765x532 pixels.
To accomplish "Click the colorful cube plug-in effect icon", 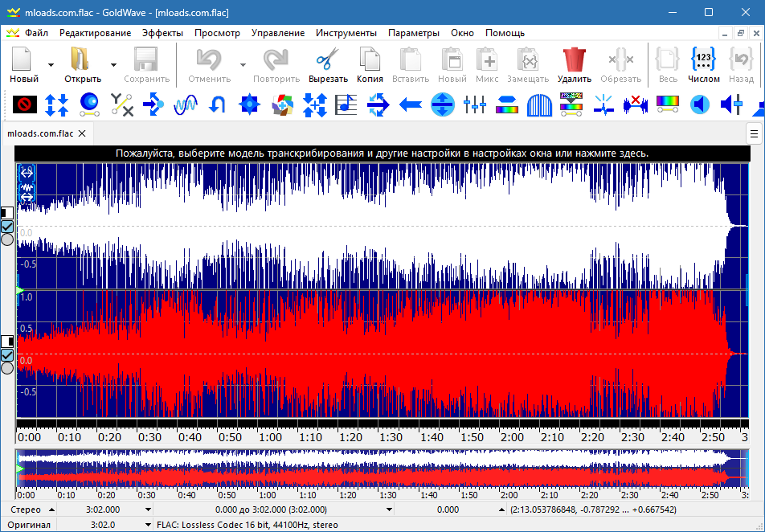I will (x=282, y=104).
